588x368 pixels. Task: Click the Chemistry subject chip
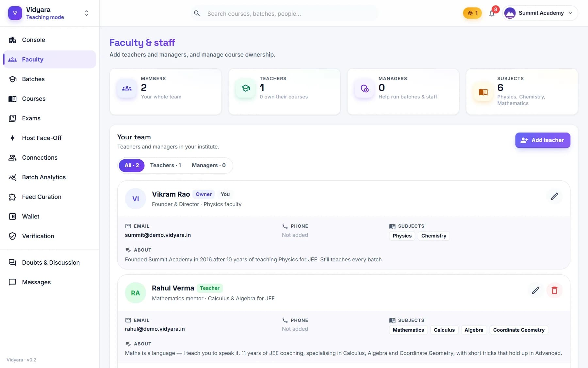(x=434, y=236)
